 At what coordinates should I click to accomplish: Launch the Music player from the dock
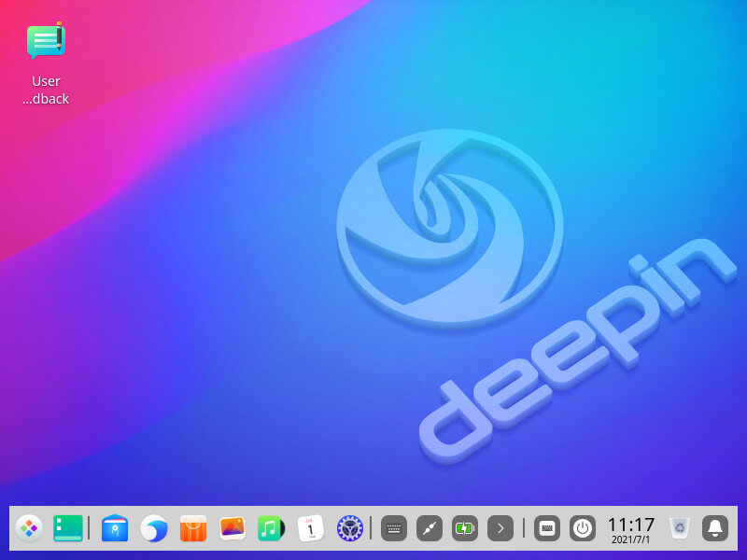pyautogui.click(x=271, y=528)
